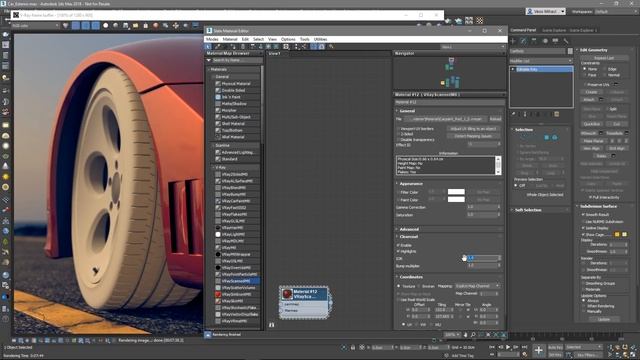The width and height of the screenshot is (640, 360).
Task: Open the Modes menu
Action: click(212, 39)
